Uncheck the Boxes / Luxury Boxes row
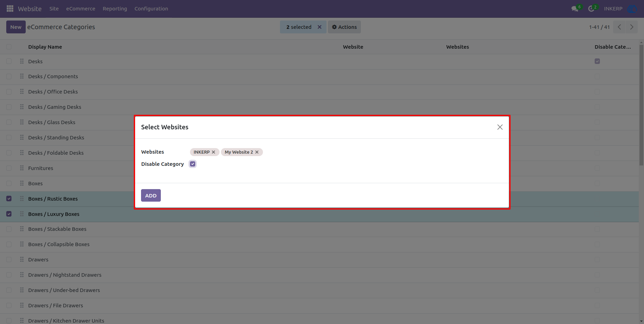The image size is (644, 324). tap(9, 214)
